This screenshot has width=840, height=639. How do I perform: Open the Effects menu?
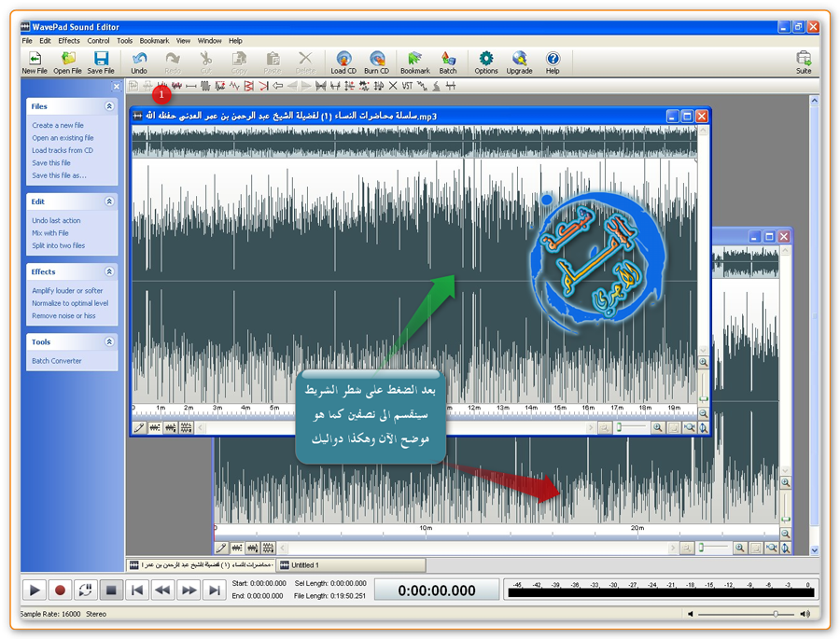[69, 41]
